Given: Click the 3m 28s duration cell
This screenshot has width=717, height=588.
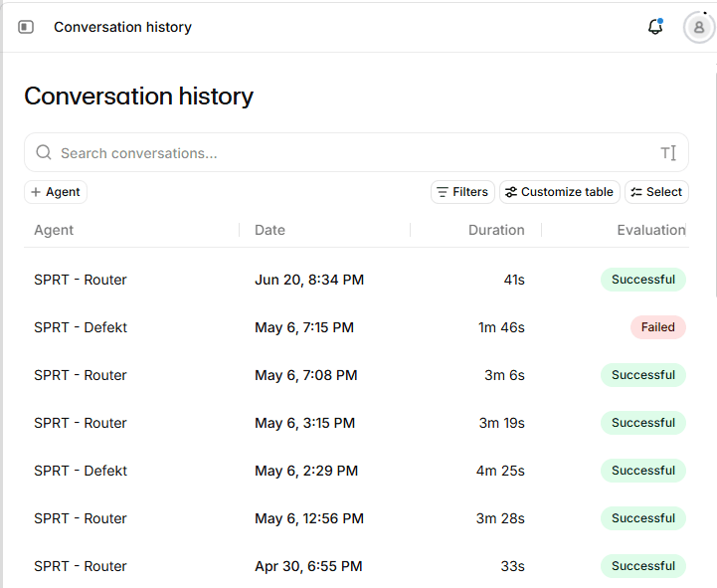Looking at the screenshot, I should pyautogui.click(x=500, y=518).
